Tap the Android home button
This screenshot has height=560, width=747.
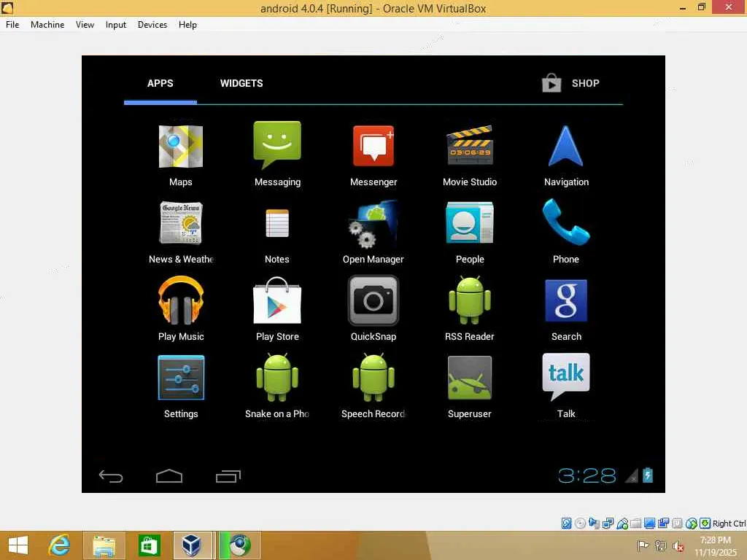(169, 475)
